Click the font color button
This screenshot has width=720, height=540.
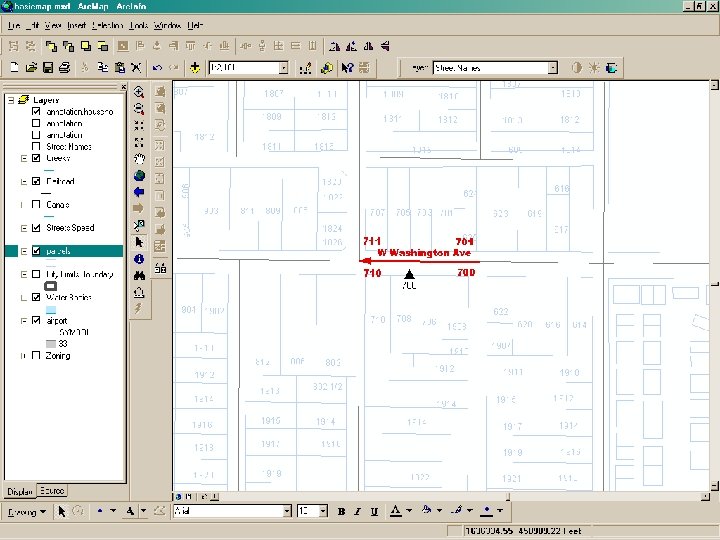tap(396, 511)
